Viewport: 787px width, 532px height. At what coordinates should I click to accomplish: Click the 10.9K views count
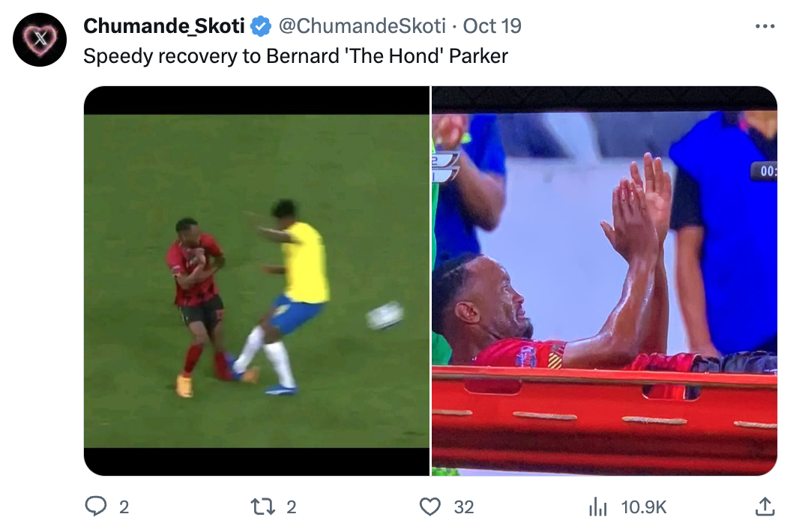644,507
